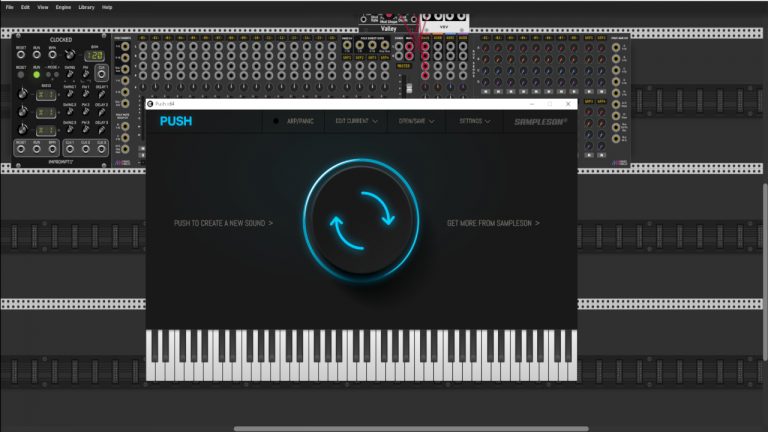
Task: Click the SWING 3 knob on Clocked
Action: [70, 130]
